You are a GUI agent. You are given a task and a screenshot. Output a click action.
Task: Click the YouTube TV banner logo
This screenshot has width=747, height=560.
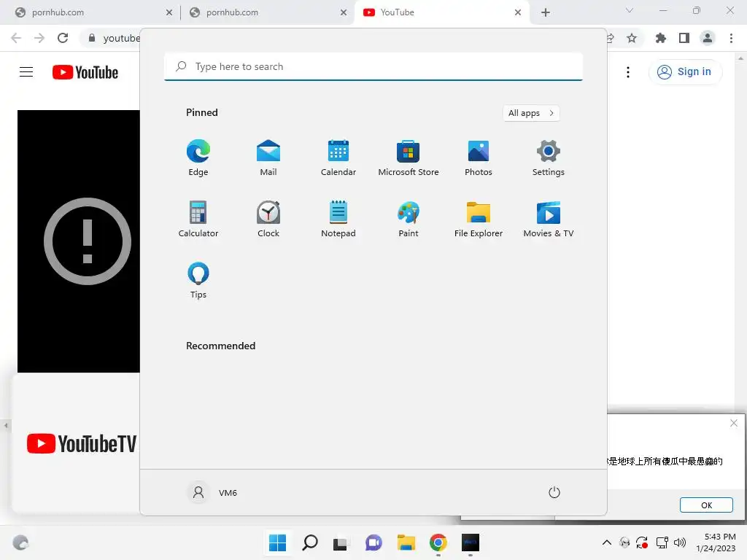(82, 444)
